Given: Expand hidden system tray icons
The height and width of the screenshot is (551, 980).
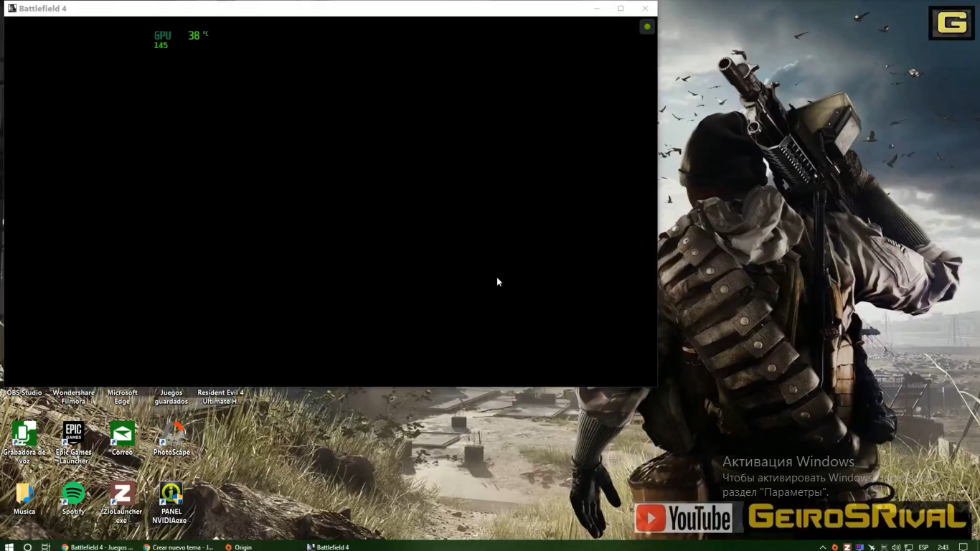Looking at the screenshot, I should pyautogui.click(x=823, y=547).
